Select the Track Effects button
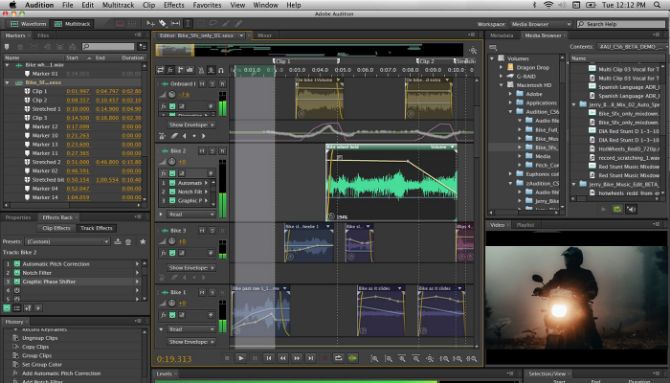 coord(96,228)
